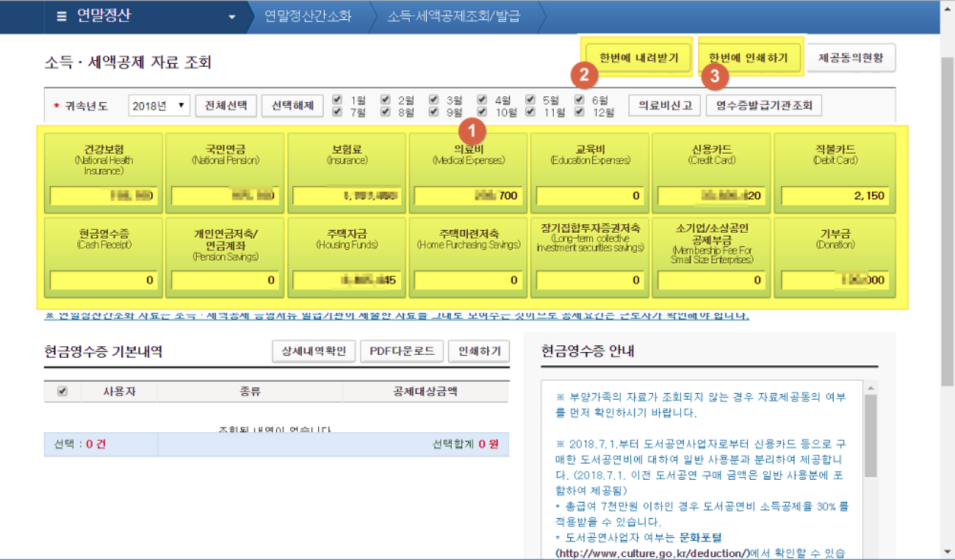Click the 연말정산간소화 breadcrumb tab
This screenshot has height=560, width=955.
[x=307, y=16]
